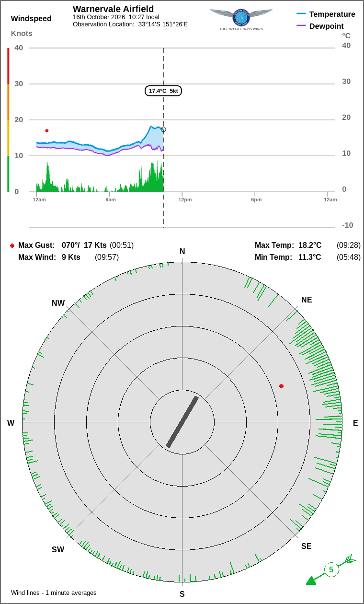Screen dimensions: 364x604
Task: Click the °C axis unit label
Action: click(346, 36)
